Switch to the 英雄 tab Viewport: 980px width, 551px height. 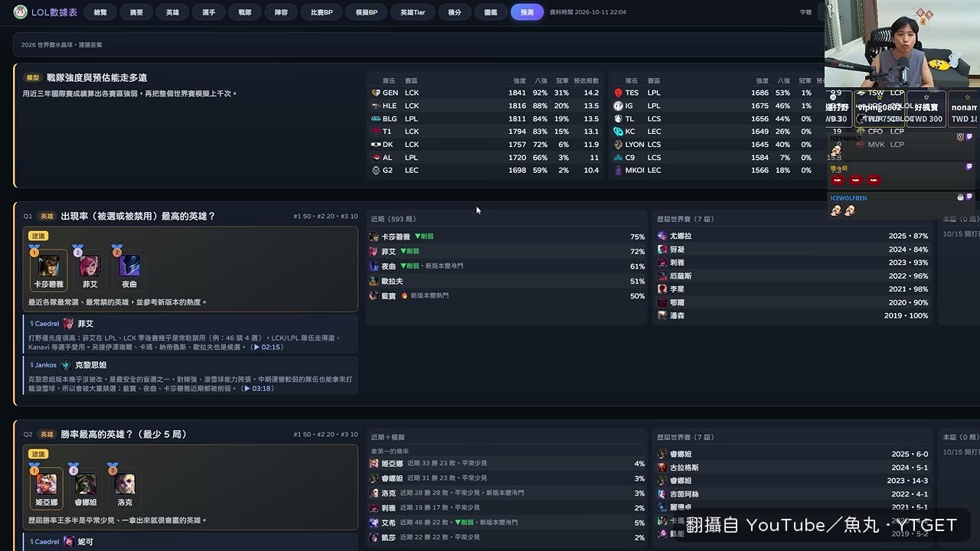pyautogui.click(x=172, y=12)
